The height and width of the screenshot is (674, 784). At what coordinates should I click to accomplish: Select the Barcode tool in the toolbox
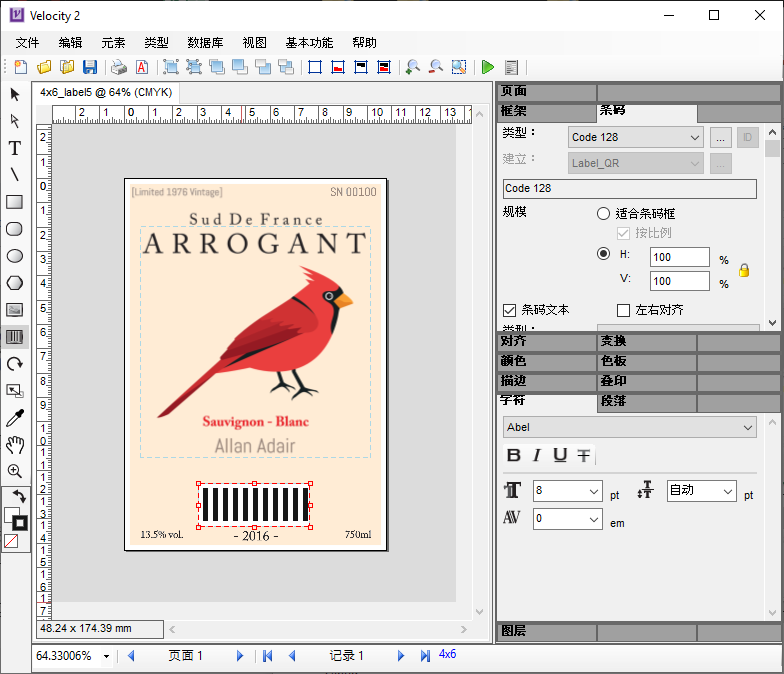point(15,337)
